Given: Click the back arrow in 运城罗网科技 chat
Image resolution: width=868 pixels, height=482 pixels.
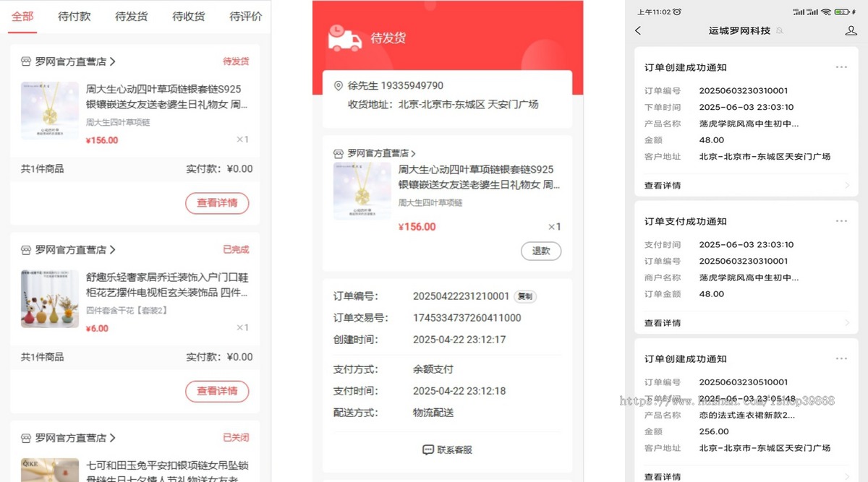Looking at the screenshot, I should tap(638, 30).
